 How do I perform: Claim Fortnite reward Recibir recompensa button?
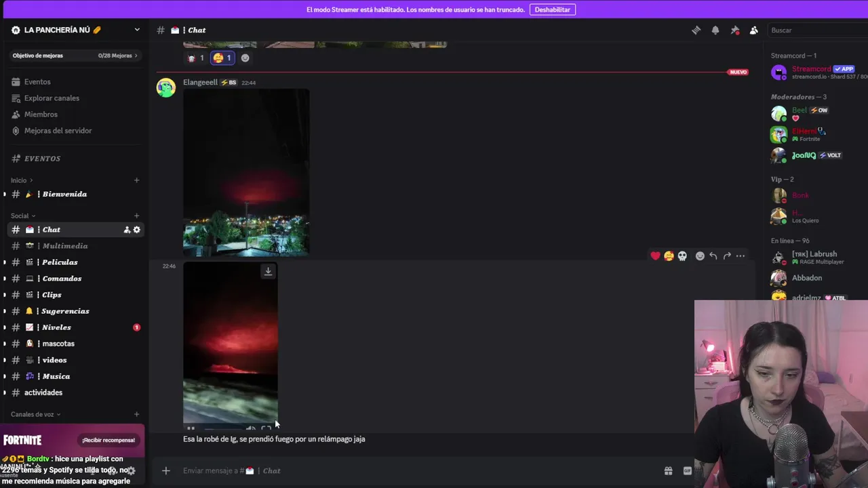pyautogui.click(x=108, y=440)
